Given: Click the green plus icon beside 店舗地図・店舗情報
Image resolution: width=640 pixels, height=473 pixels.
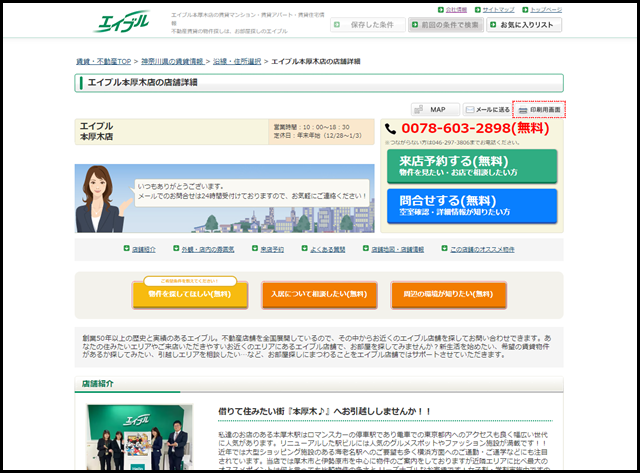Looking at the screenshot, I should click(366, 248).
